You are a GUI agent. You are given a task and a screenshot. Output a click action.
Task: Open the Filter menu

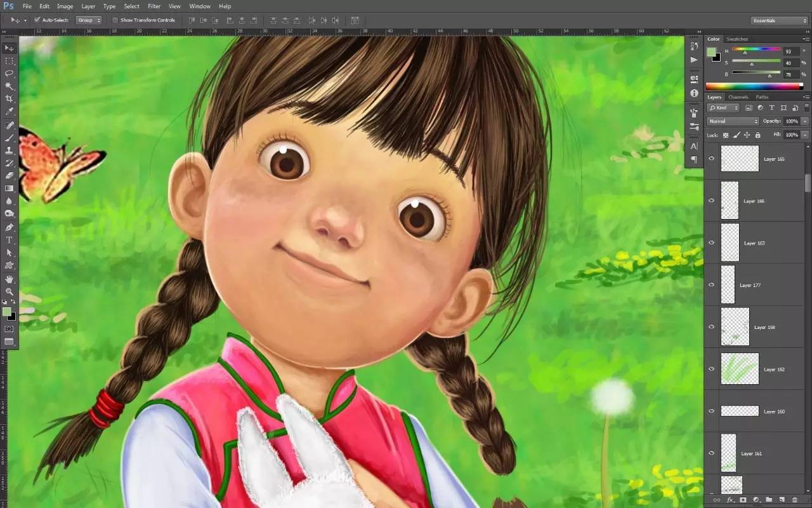click(x=154, y=6)
